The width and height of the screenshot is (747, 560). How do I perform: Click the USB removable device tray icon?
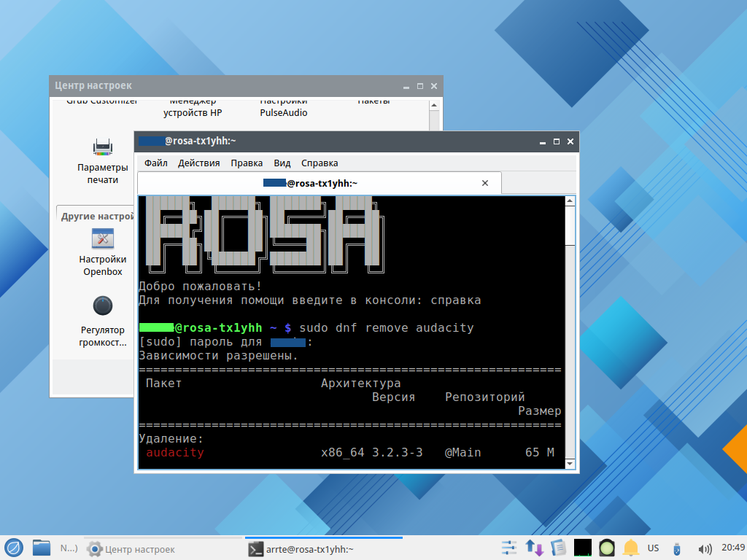coord(676,548)
